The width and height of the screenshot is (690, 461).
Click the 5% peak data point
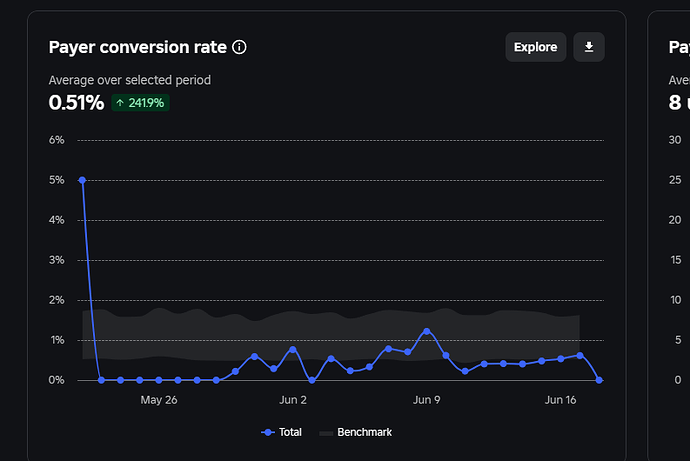coord(82,180)
